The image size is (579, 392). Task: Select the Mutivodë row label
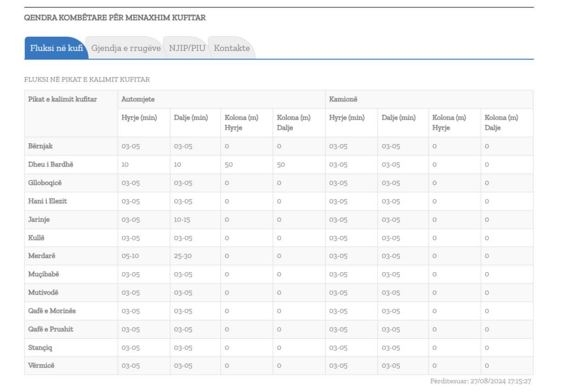(43, 292)
